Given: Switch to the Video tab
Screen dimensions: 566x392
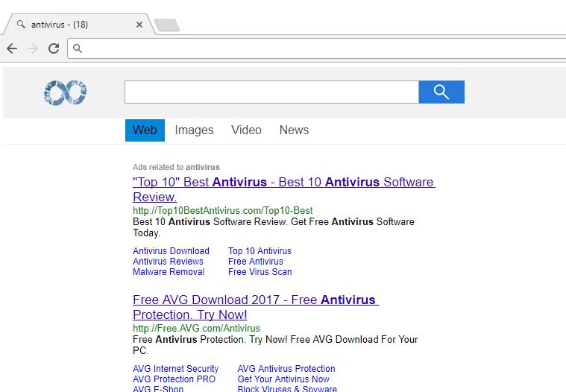Looking at the screenshot, I should [x=246, y=130].
